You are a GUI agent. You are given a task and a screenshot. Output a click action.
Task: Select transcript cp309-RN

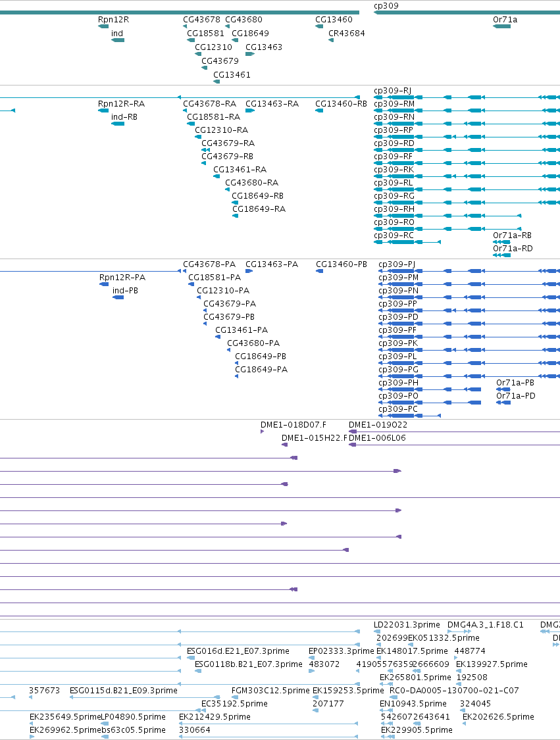(394, 117)
